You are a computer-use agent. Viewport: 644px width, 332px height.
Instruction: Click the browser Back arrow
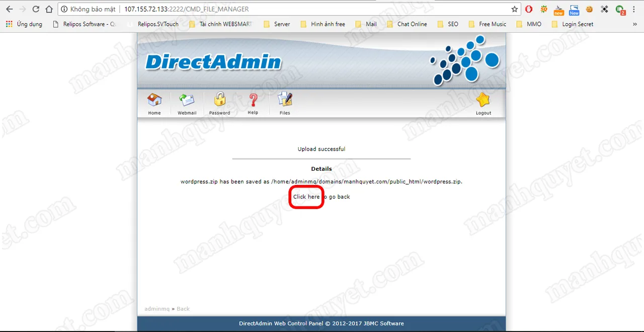[9, 9]
